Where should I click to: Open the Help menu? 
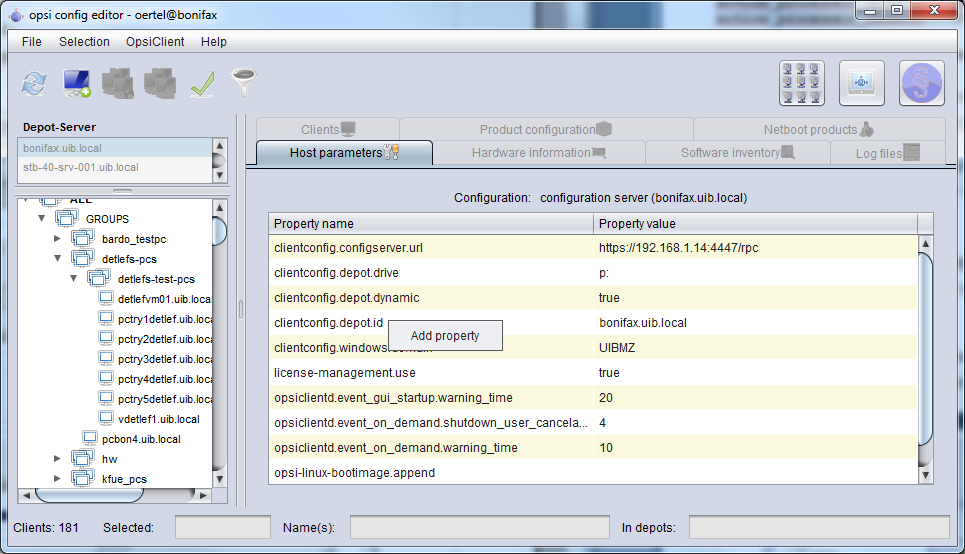coord(214,42)
